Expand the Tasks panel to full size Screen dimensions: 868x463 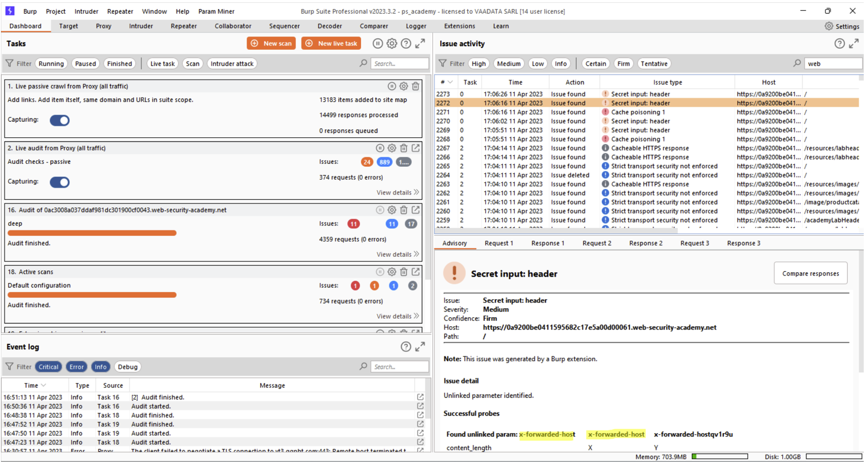click(x=420, y=44)
